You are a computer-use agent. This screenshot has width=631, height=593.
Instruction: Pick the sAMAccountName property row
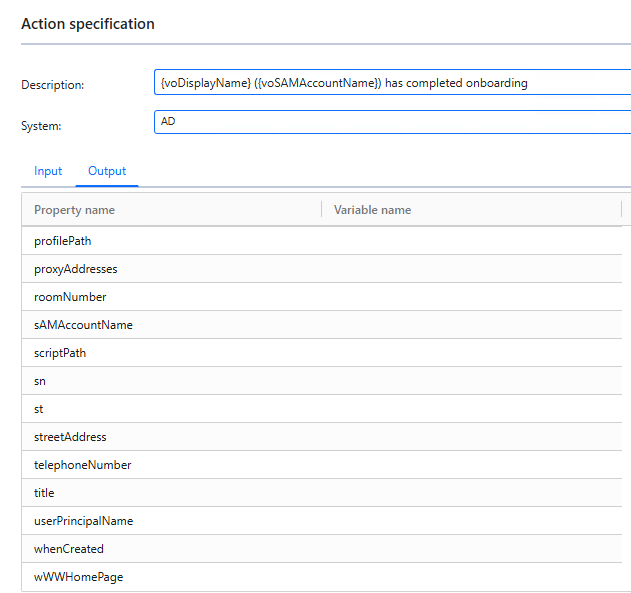coord(322,325)
